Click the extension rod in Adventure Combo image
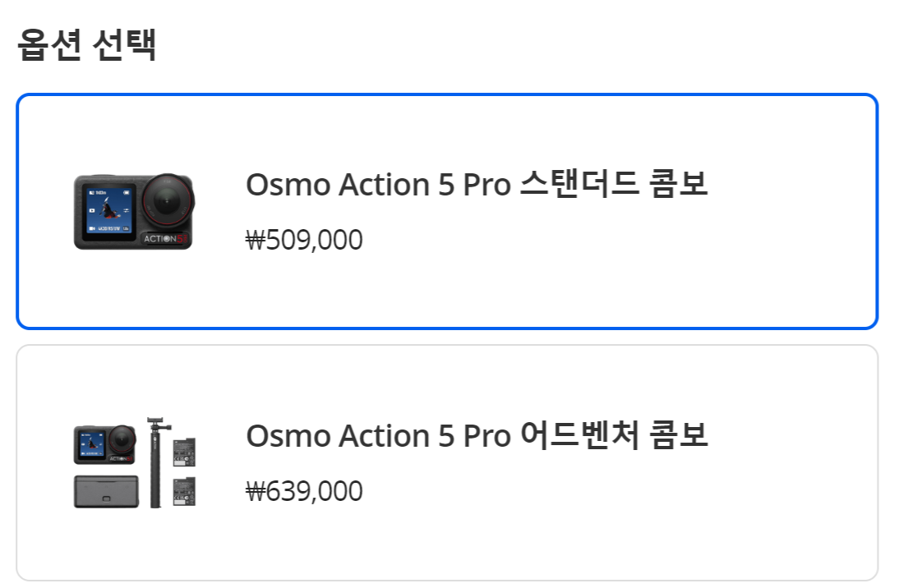899x588 pixels. coord(156,462)
